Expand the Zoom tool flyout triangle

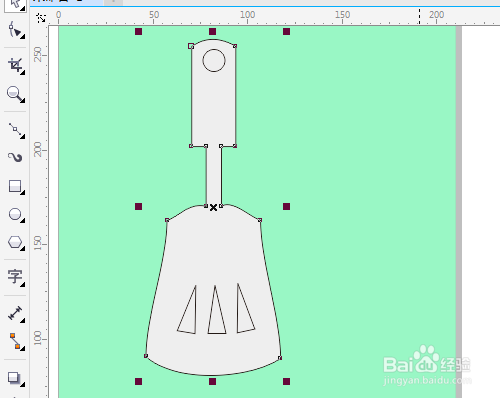[x=23, y=100]
